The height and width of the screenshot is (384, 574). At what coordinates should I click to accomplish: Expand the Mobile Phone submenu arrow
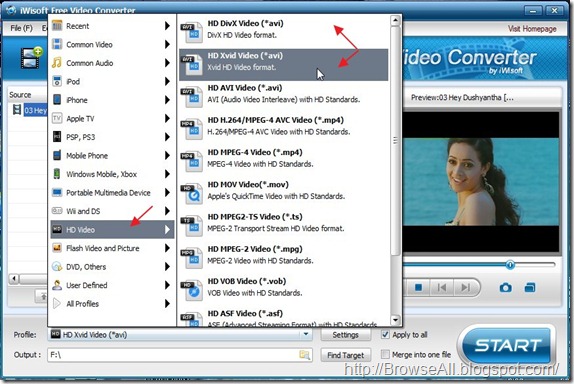(167, 155)
